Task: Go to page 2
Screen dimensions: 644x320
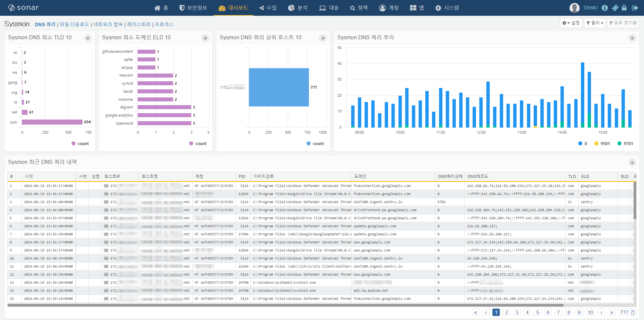Action: coord(506,313)
